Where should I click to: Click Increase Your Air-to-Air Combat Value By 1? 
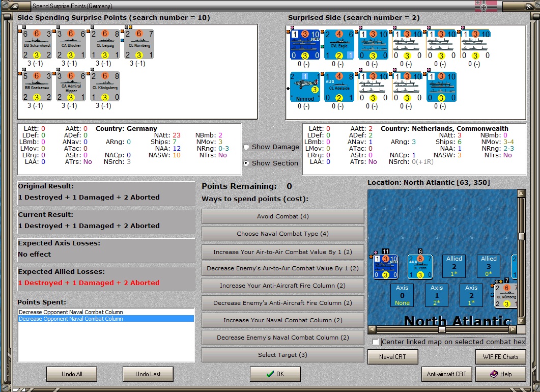point(283,252)
